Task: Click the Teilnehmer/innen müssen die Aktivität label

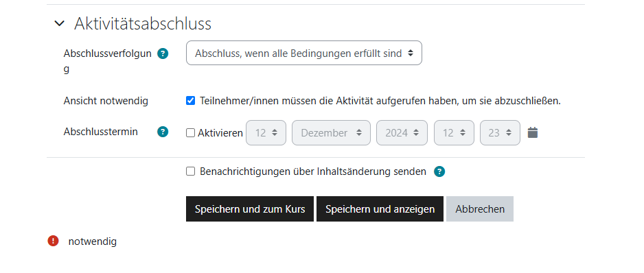Action: coord(380,101)
